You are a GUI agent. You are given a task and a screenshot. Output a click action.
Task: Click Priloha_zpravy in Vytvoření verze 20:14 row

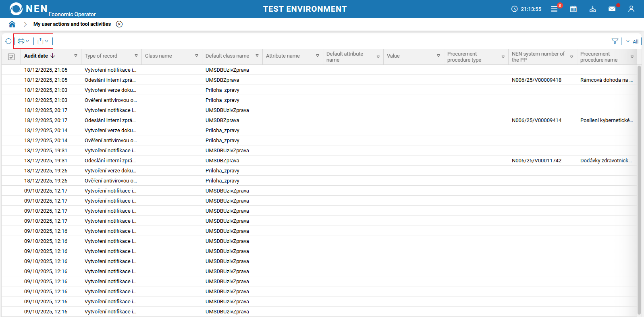pyautogui.click(x=222, y=131)
